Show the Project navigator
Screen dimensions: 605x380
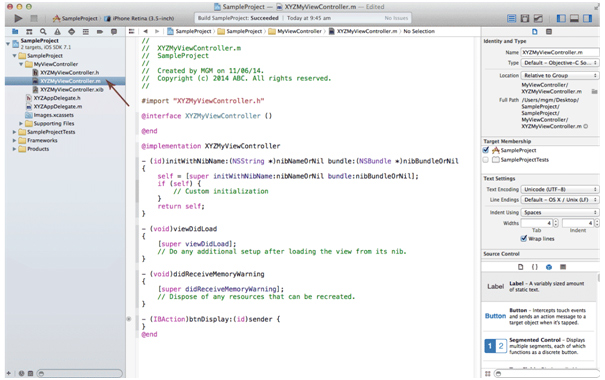tap(15, 31)
